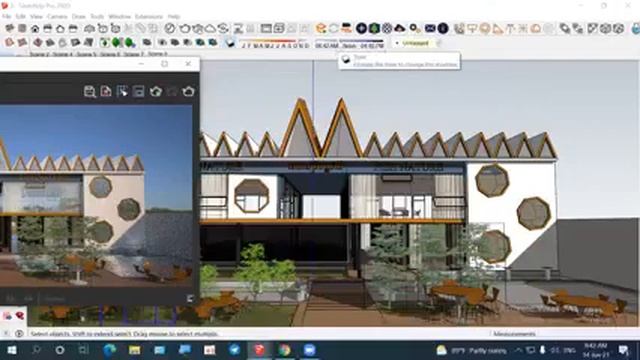Switch to the Scene 2 tab
640x360 pixels.
[x=39, y=53]
